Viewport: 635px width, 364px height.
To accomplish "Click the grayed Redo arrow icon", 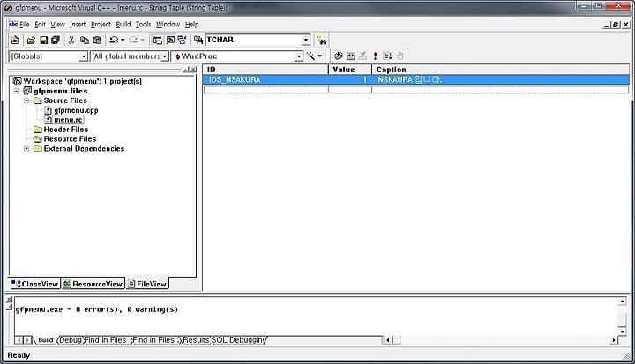I will [133, 40].
